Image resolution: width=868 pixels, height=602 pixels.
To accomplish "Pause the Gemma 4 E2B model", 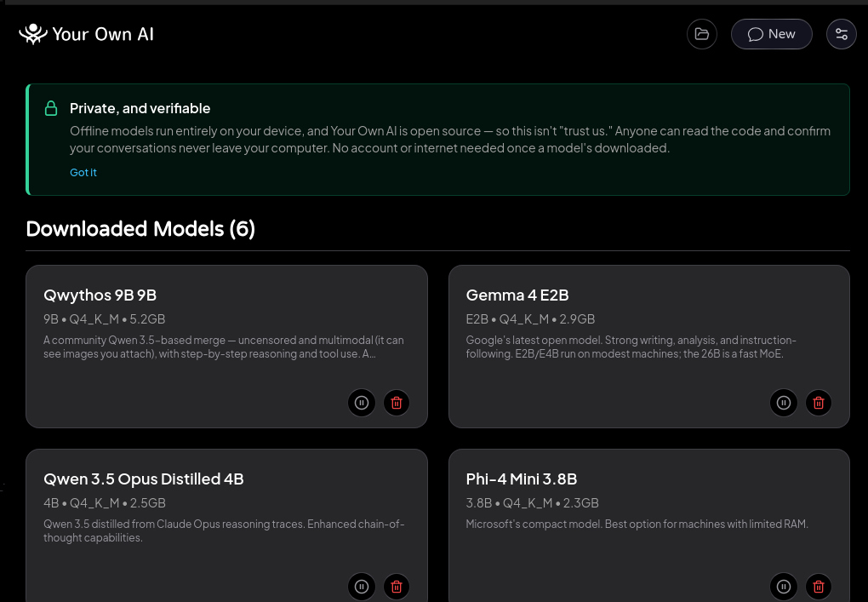I will (x=784, y=403).
